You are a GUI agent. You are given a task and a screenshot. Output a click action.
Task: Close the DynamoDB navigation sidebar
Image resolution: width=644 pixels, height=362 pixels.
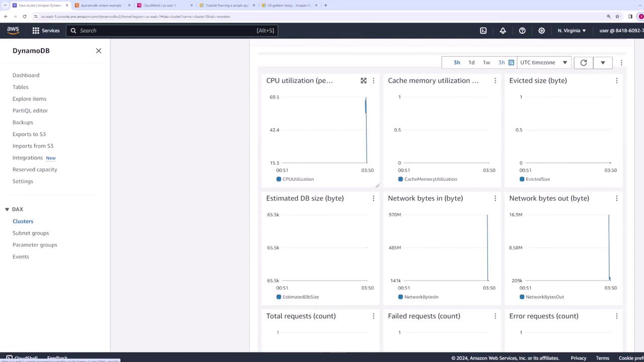pos(99,51)
